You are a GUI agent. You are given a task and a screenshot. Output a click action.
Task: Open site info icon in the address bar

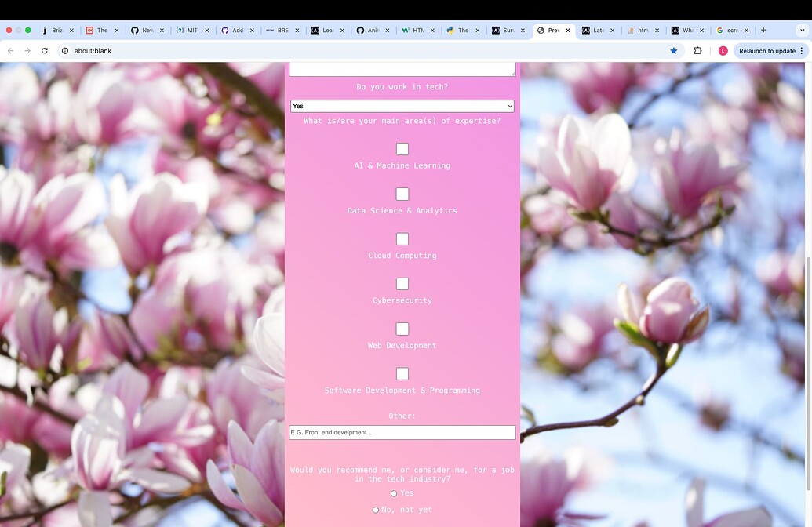[65, 50]
